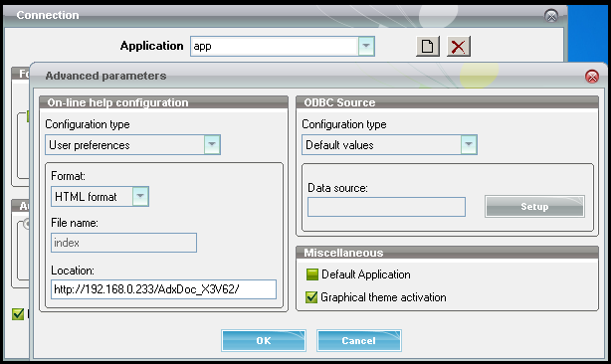Viewport: 611px width, 364px height.
Task: Click the On-line help configuration header
Action: tap(163, 102)
